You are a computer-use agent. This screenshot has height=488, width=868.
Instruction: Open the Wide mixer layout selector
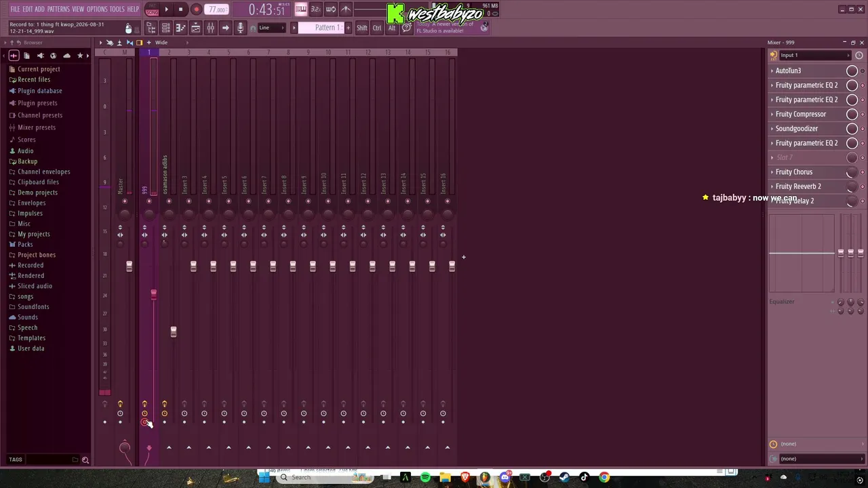pyautogui.click(x=161, y=43)
